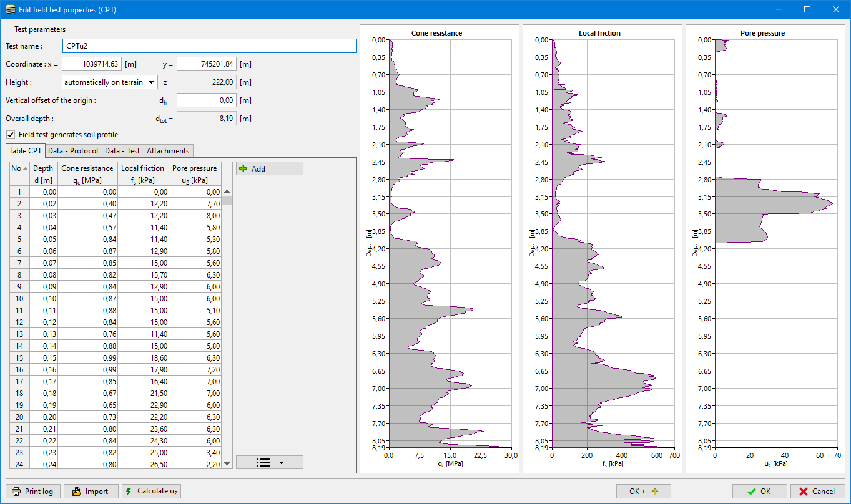Select row number 1 in the table

pyautogui.click(x=19, y=192)
